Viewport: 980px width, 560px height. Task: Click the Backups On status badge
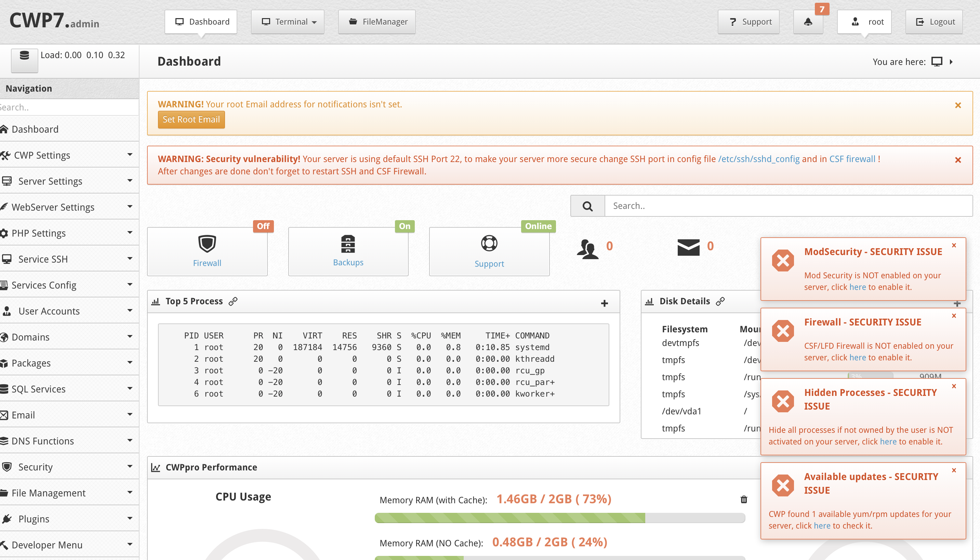[405, 226]
